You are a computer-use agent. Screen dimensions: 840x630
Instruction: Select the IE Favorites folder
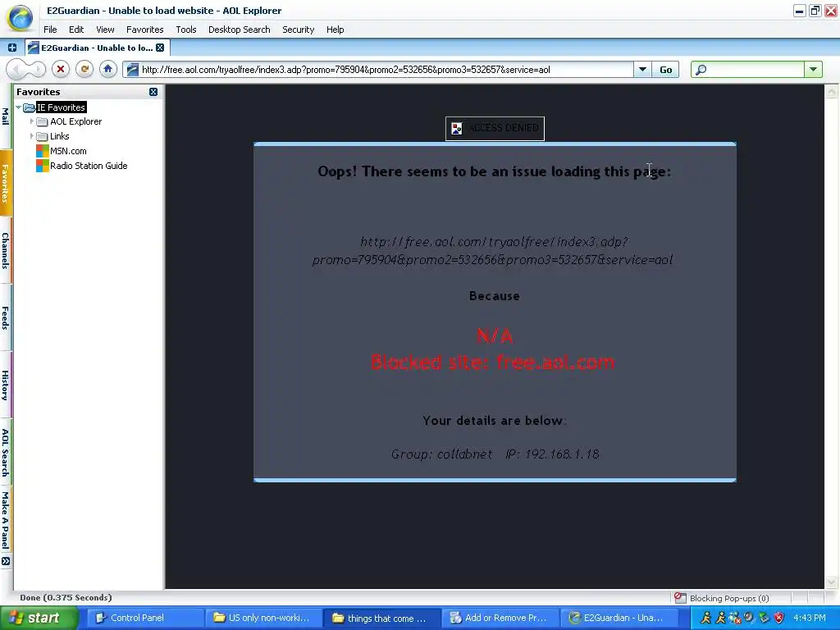click(x=61, y=107)
